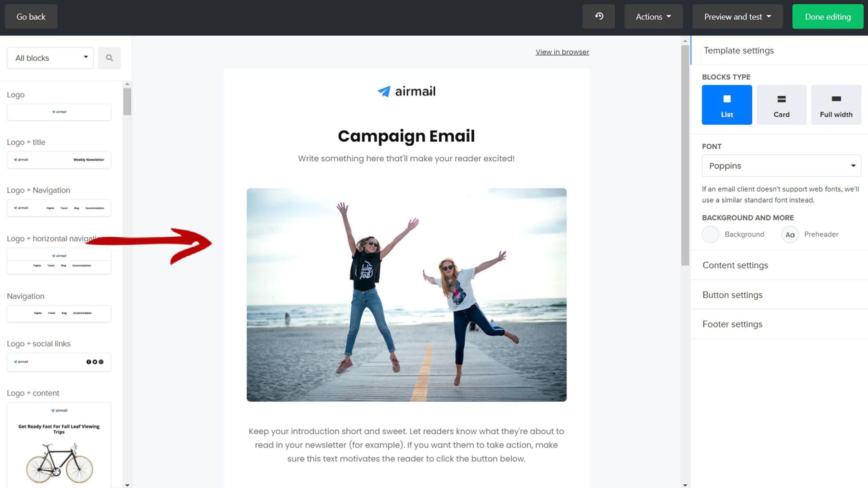The height and width of the screenshot is (488, 868).
Task: Select the Full width blocks type
Action: (x=836, y=105)
